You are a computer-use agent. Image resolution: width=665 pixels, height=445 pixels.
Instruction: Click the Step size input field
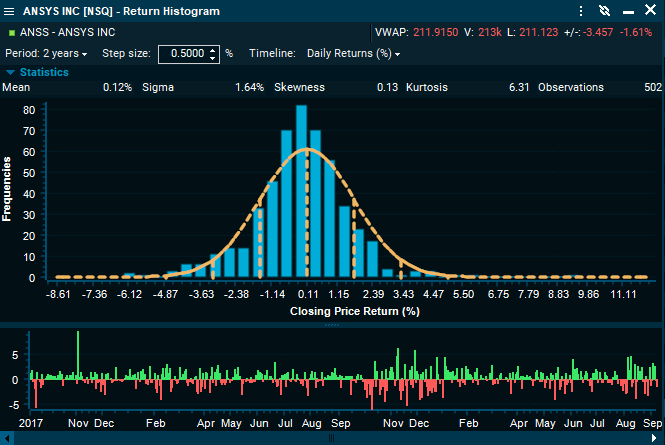point(184,53)
